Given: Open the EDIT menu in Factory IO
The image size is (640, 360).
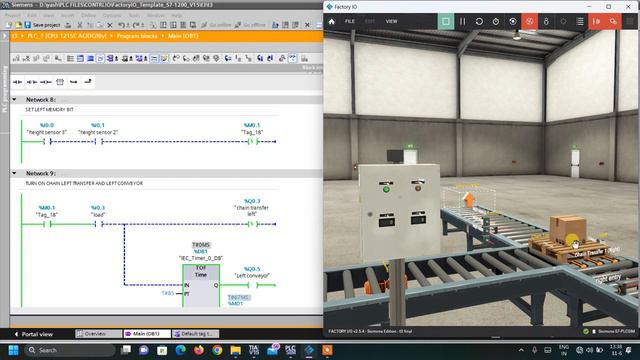Looking at the screenshot, I should (x=370, y=21).
